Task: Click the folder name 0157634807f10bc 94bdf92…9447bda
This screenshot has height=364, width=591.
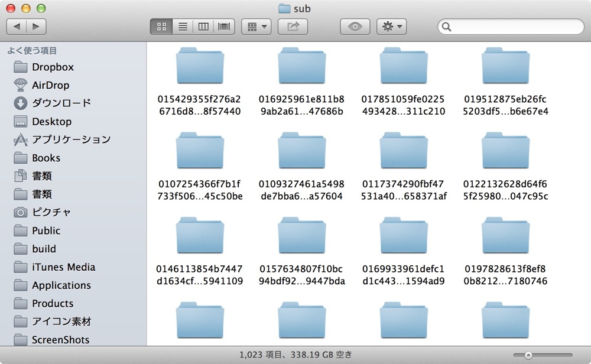Action: click(x=301, y=275)
